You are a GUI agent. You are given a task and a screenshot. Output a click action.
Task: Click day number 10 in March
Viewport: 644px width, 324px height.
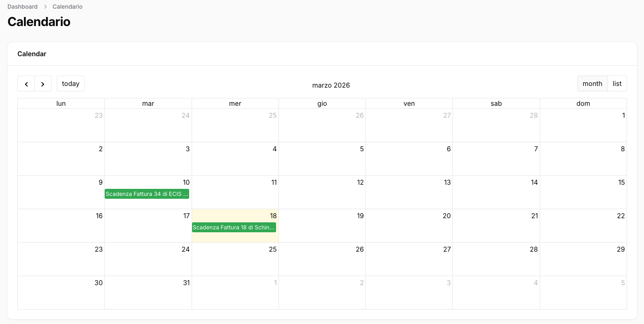[x=186, y=182]
